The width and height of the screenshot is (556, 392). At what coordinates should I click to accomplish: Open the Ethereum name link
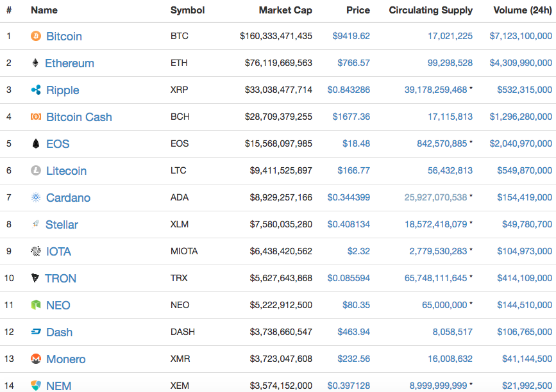click(x=69, y=63)
